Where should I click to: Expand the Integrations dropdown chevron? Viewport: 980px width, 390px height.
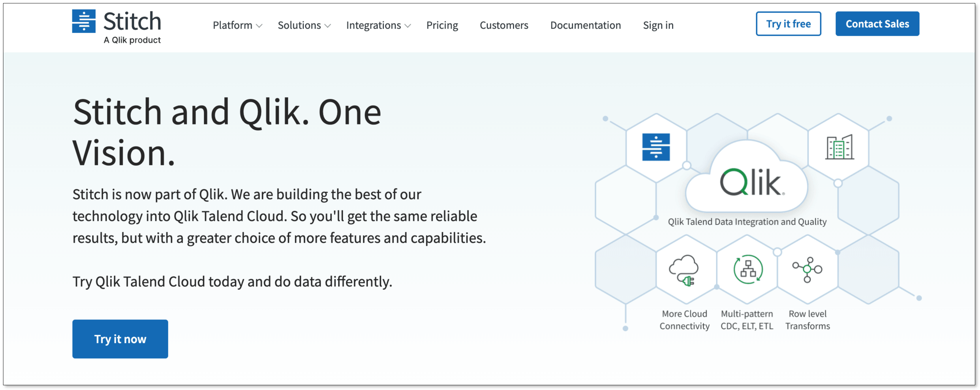pos(408,26)
